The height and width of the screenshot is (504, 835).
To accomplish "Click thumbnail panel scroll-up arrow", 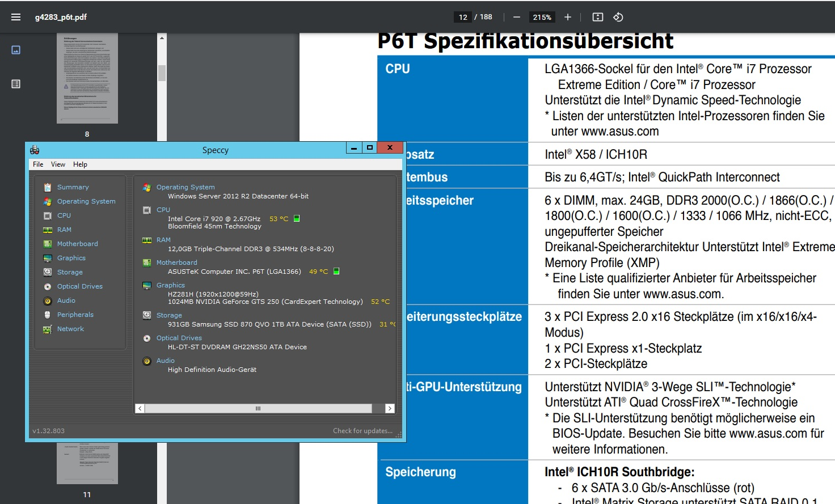I will pyautogui.click(x=162, y=38).
